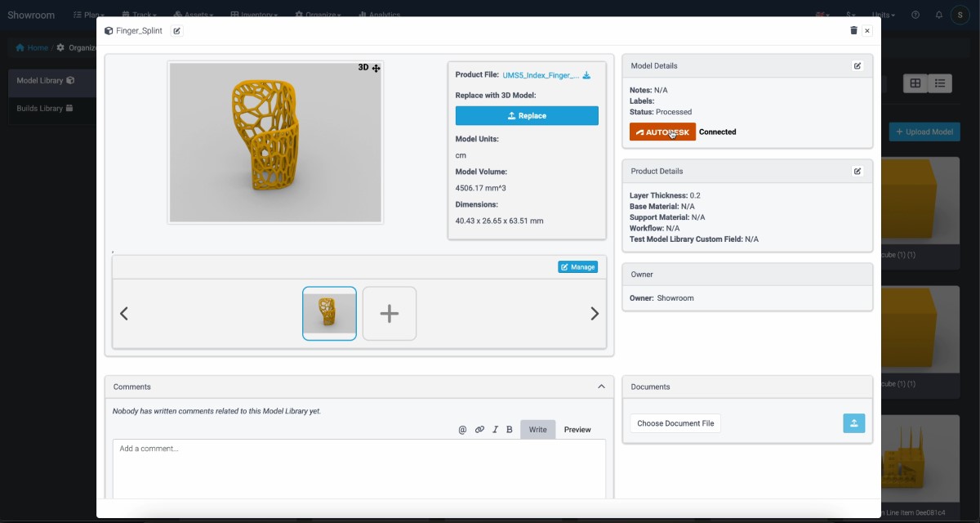This screenshot has height=523, width=980.
Task: Apply italic formatting in comment toolbar
Action: (495, 430)
